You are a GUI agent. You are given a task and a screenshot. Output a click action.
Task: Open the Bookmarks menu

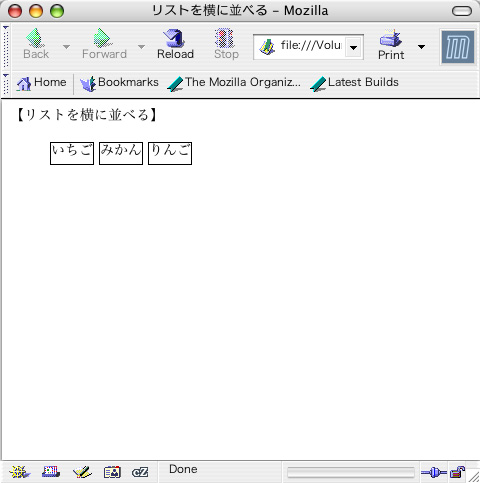pyautogui.click(x=119, y=83)
